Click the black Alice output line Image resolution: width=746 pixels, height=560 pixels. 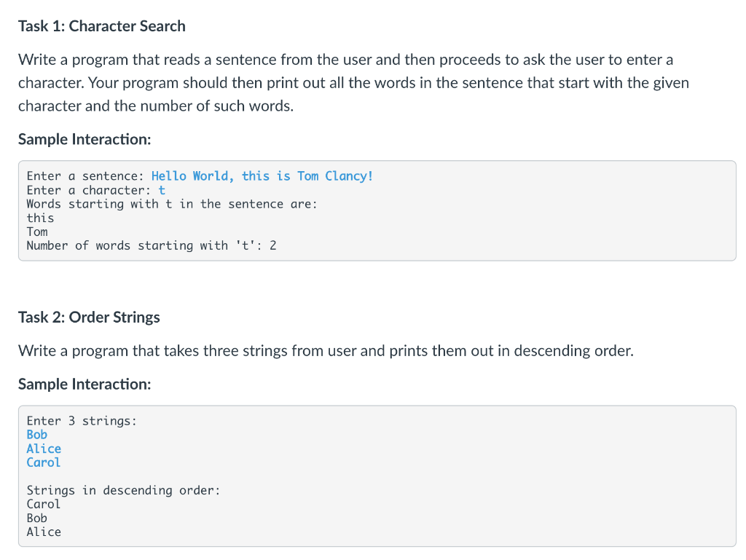44,532
